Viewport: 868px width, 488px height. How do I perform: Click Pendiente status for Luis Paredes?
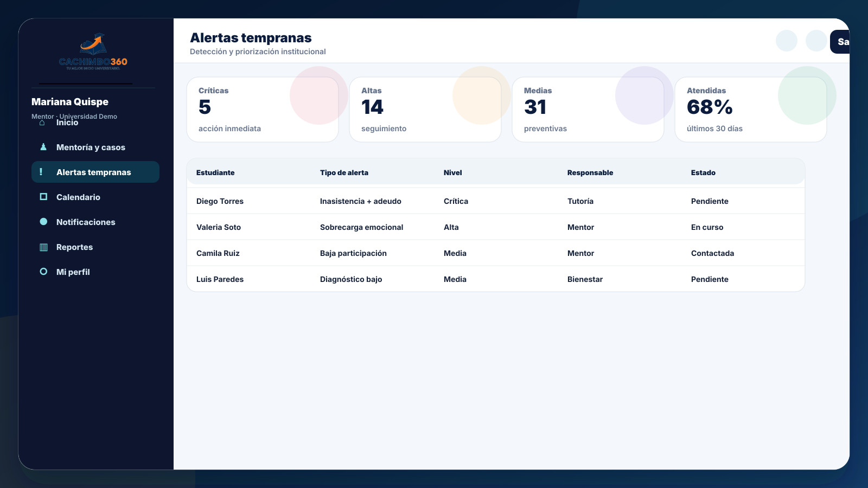coord(710,279)
